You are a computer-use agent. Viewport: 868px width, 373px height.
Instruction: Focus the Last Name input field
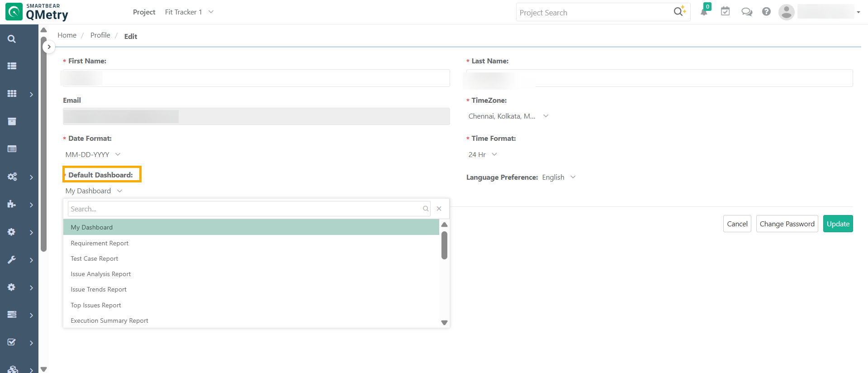click(x=659, y=78)
